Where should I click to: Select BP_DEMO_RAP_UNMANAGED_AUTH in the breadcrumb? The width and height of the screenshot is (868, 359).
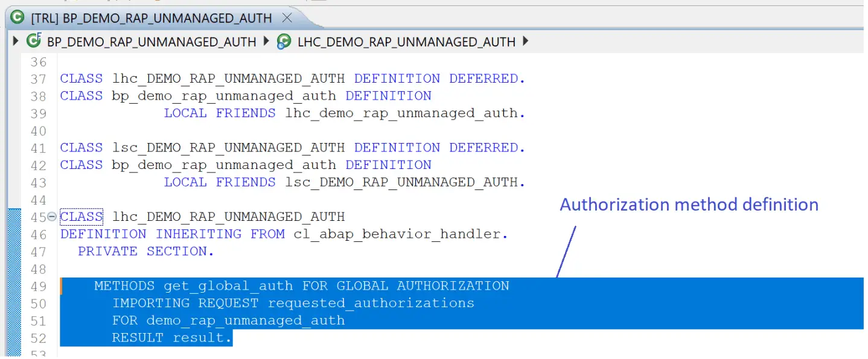152,42
